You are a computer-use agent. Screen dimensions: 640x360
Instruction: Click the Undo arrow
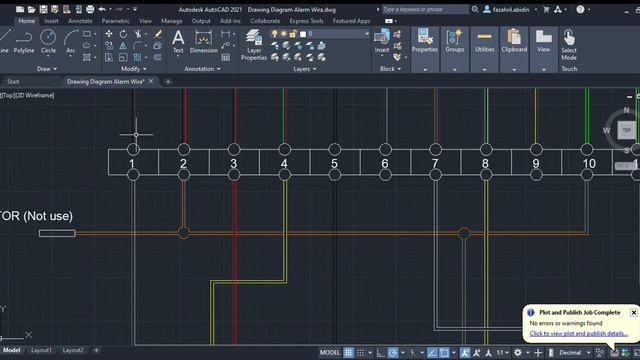102,9
